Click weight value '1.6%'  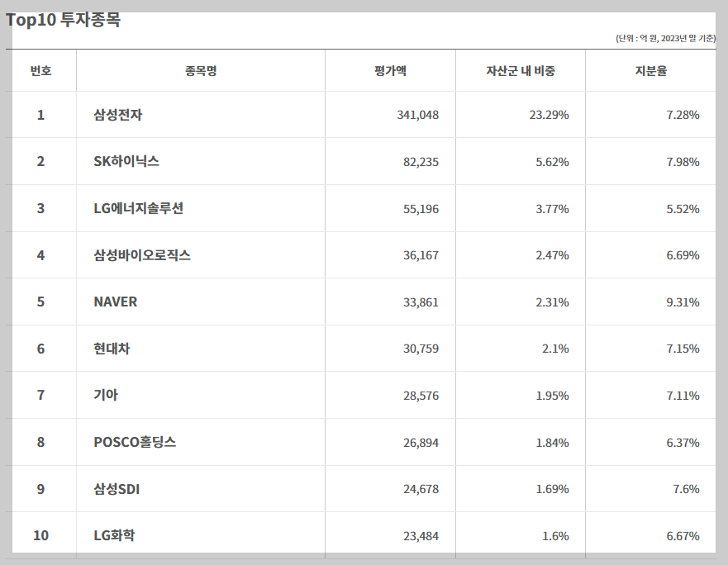(x=555, y=536)
